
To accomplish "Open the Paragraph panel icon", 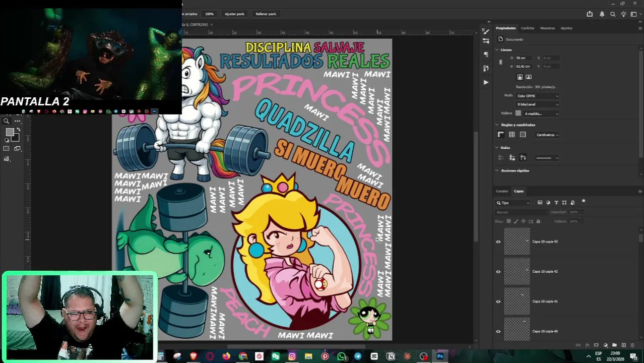I will pyautogui.click(x=486, y=54).
